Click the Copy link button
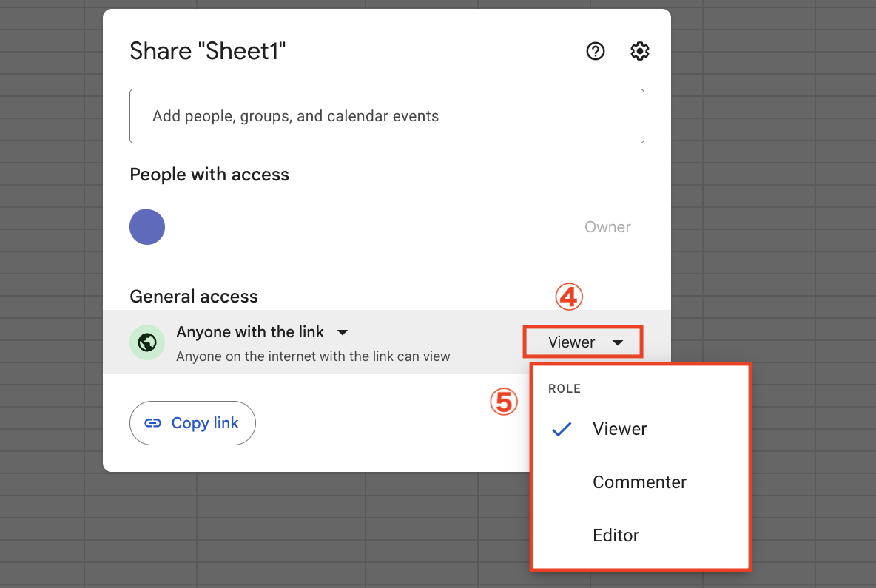The width and height of the screenshot is (876, 588). pos(192,422)
